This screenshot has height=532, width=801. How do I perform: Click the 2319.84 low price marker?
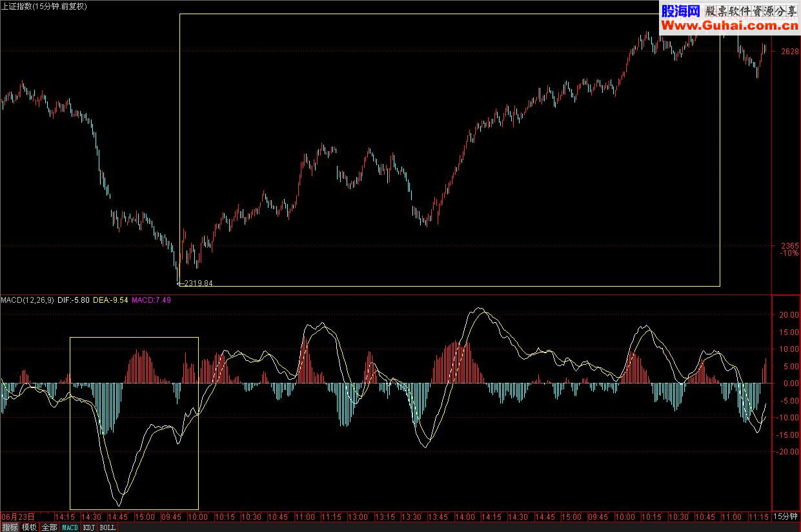(198, 283)
